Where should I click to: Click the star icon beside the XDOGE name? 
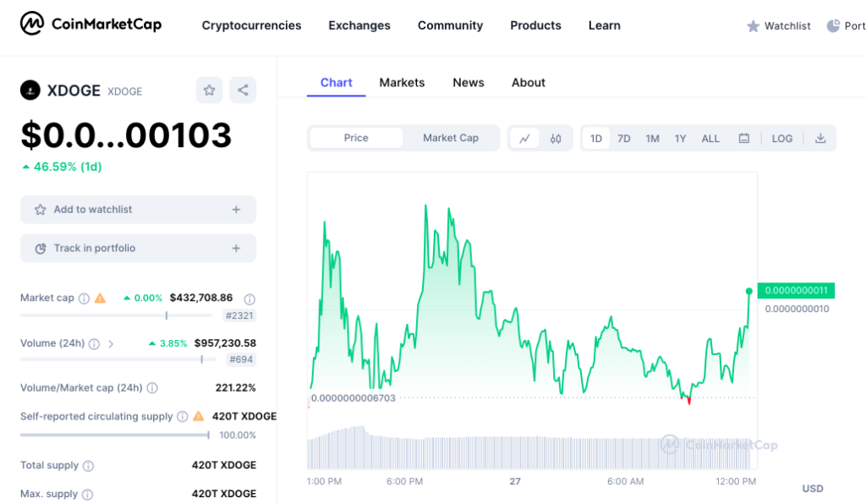pyautogui.click(x=209, y=90)
